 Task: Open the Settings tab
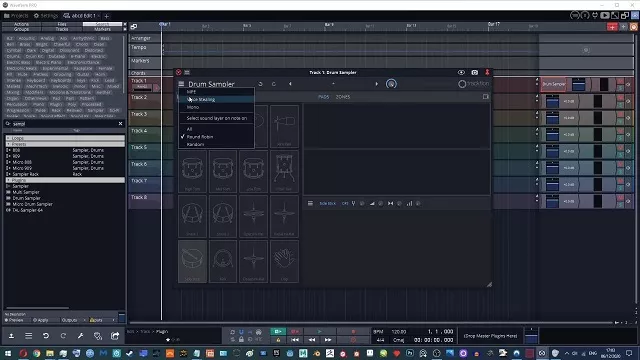[x=46, y=16]
